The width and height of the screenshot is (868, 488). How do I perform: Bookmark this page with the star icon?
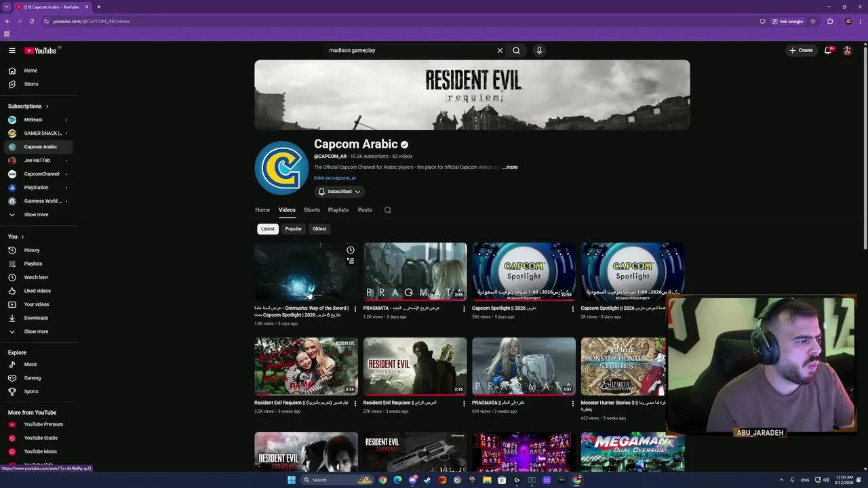point(813,21)
